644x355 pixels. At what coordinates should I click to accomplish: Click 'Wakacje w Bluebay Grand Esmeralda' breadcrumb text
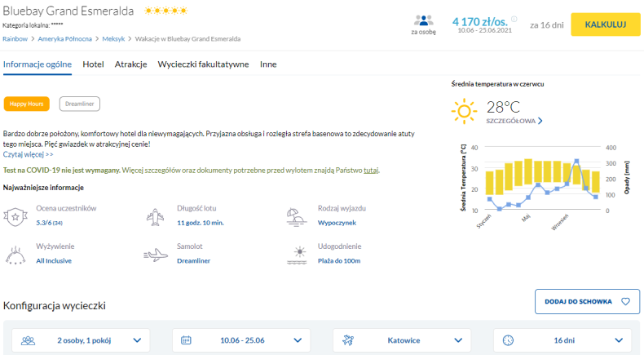click(x=187, y=38)
